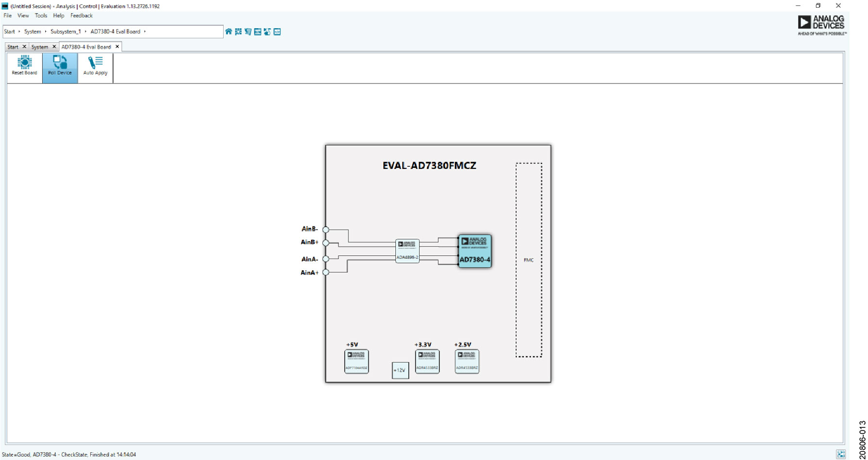Enable Auto Apply

pyautogui.click(x=95, y=66)
